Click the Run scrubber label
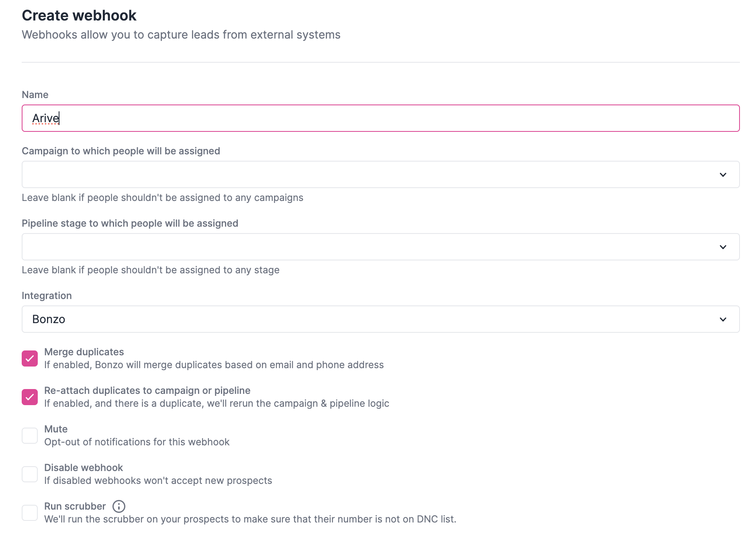The width and height of the screenshot is (756, 549). (x=75, y=506)
